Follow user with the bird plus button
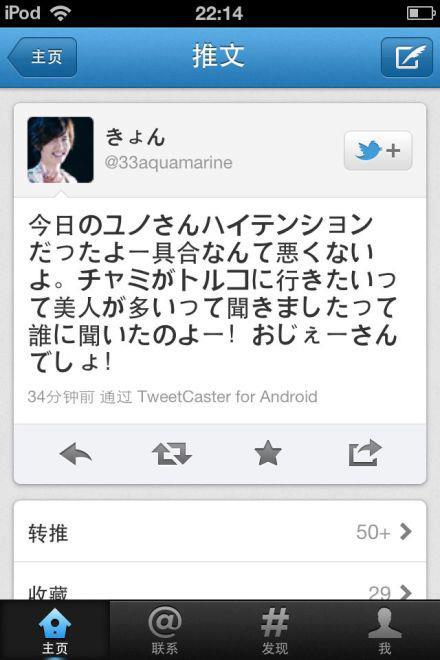 tap(378, 150)
